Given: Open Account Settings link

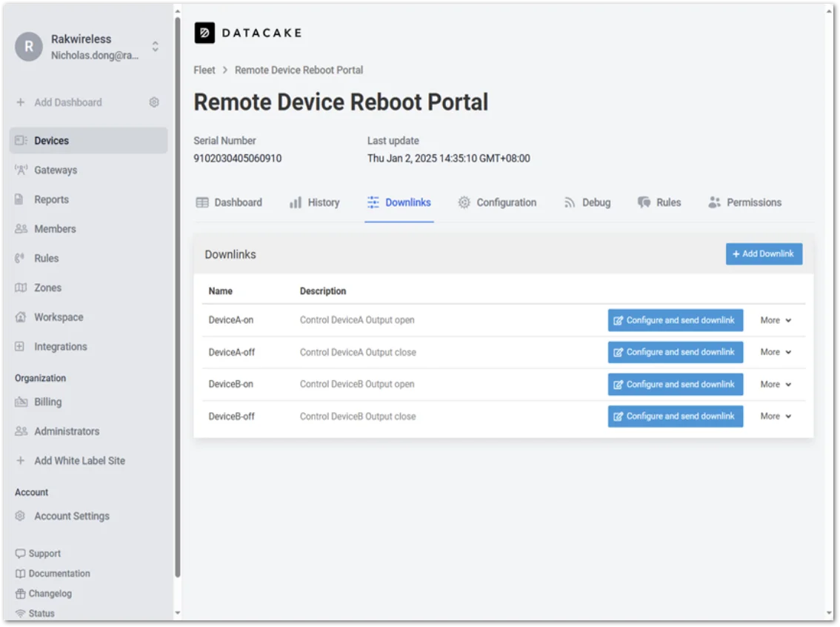Looking at the screenshot, I should [x=88, y=516].
